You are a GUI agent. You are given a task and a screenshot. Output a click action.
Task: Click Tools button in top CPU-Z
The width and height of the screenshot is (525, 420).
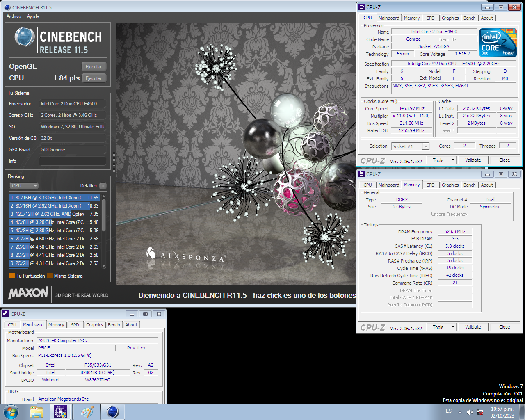[x=438, y=160]
